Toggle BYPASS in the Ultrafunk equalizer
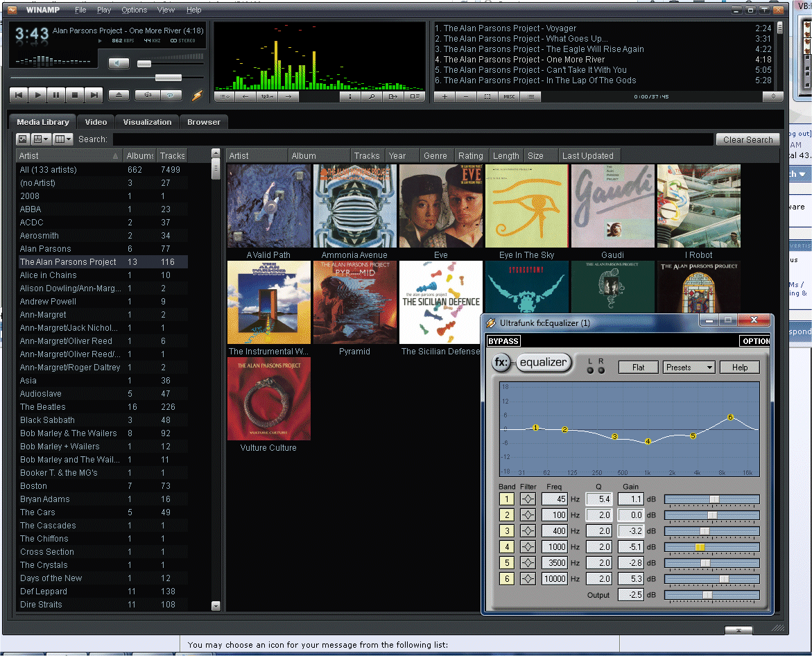This screenshot has height=656, width=812. click(503, 341)
